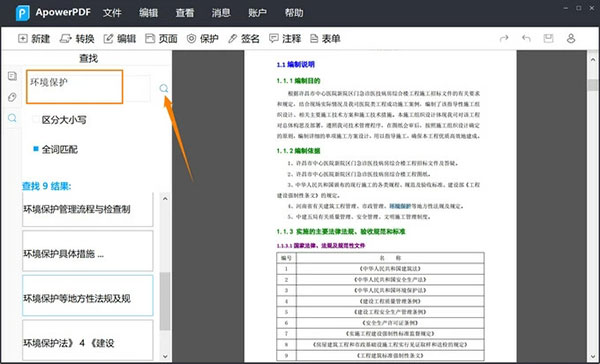The height and width of the screenshot is (364, 600).
Task: Click the document vertical scrollbar thumb
Action: pyautogui.click(x=593, y=85)
